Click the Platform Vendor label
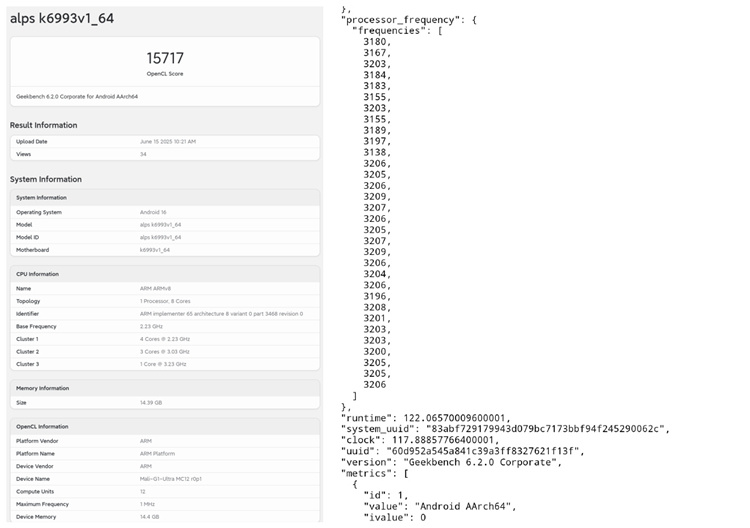The width and height of the screenshot is (750, 528). coord(37,441)
